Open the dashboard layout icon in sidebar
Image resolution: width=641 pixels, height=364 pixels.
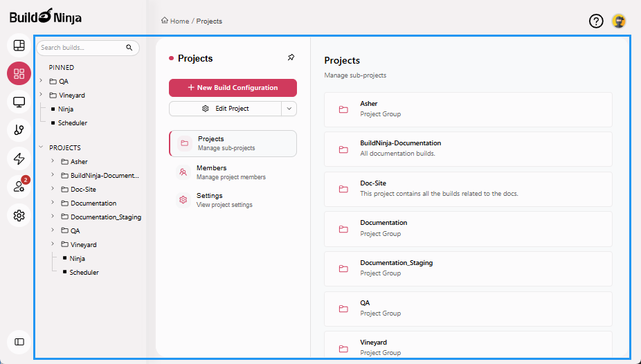click(x=19, y=46)
